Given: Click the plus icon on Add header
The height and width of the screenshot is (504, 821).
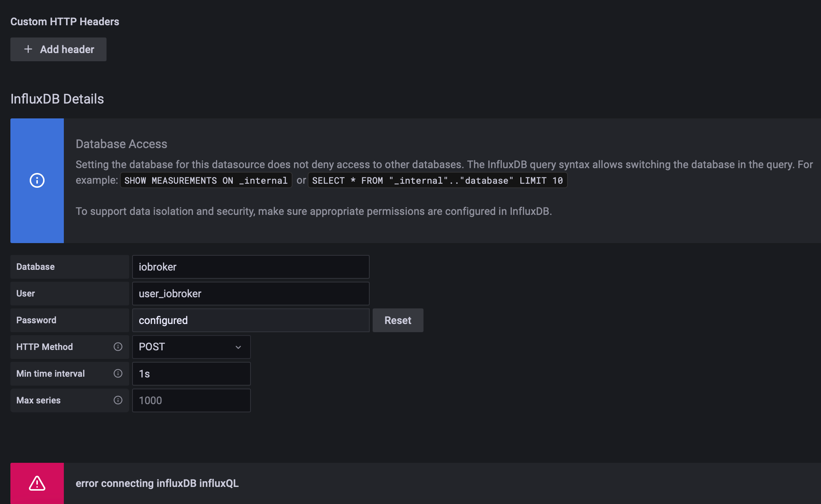Looking at the screenshot, I should coord(28,49).
